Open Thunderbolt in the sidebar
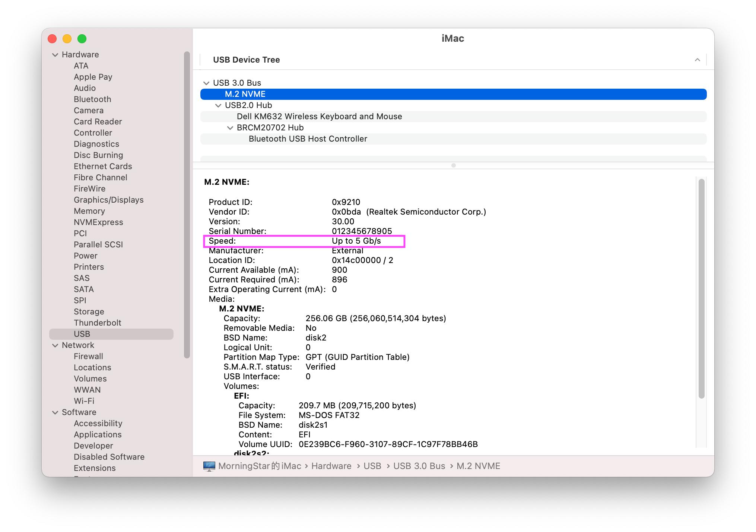The height and width of the screenshot is (532, 756). tap(97, 323)
